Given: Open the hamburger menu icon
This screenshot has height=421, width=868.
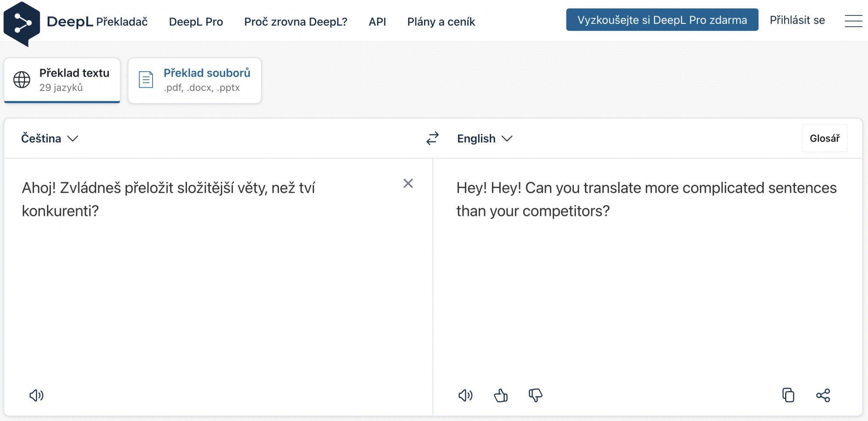Looking at the screenshot, I should [853, 21].
